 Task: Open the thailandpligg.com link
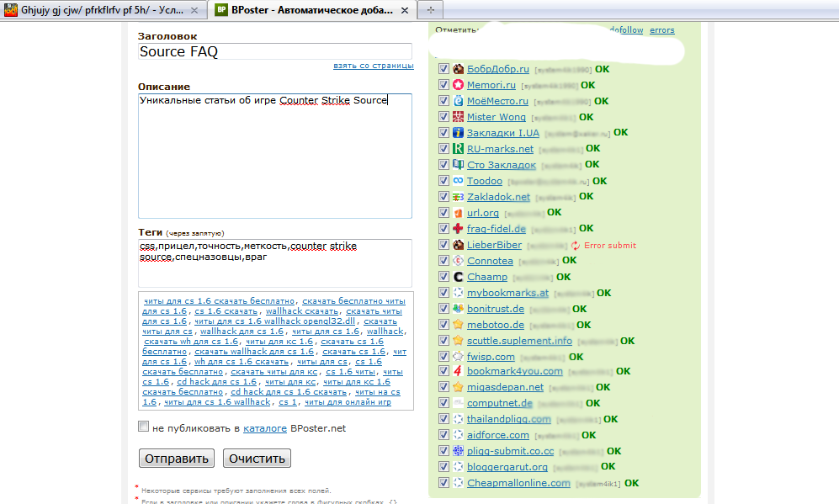coord(509,419)
